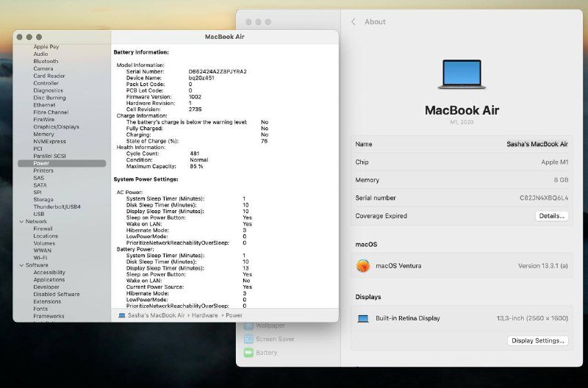588x388 pixels.
Task: Select Camera in hardware list
Action: (43, 68)
